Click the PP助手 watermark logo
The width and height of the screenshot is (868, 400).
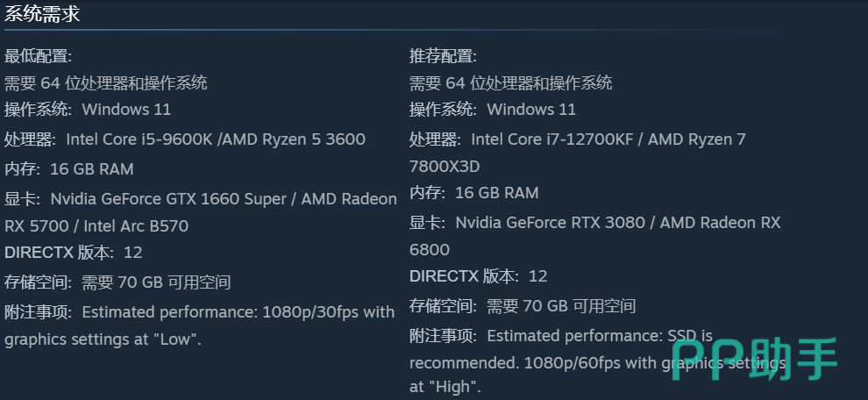[755, 360]
